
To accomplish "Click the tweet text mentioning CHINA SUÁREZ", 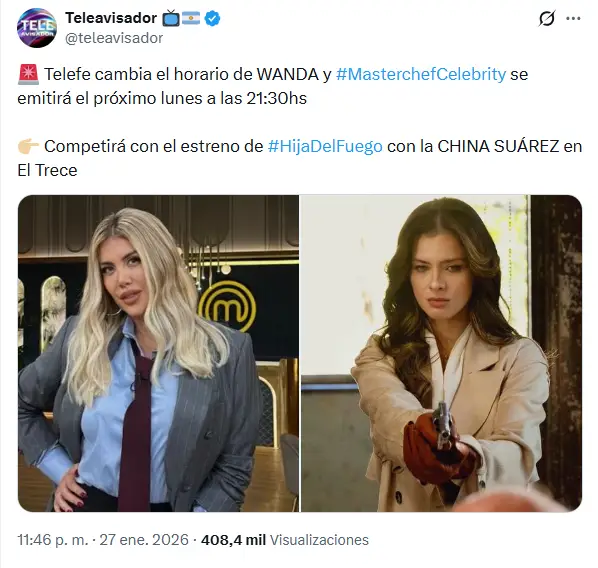I will 299,158.
